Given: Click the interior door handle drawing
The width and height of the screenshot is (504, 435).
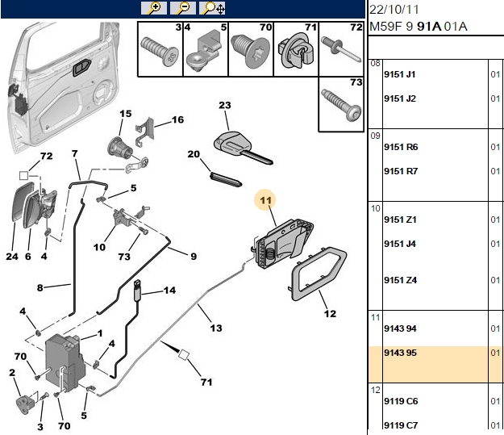Looking at the screenshot, I should pyautogui.click(x=282, y=243).
